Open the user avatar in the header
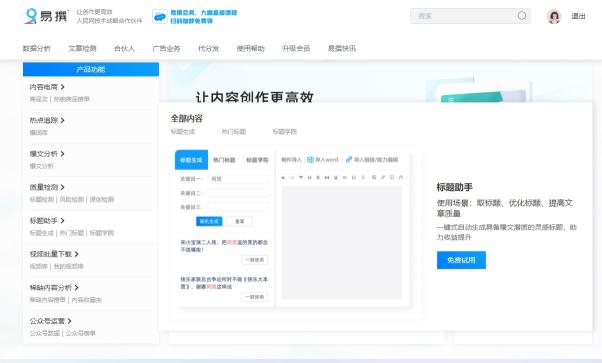 (x=554, y=16)
